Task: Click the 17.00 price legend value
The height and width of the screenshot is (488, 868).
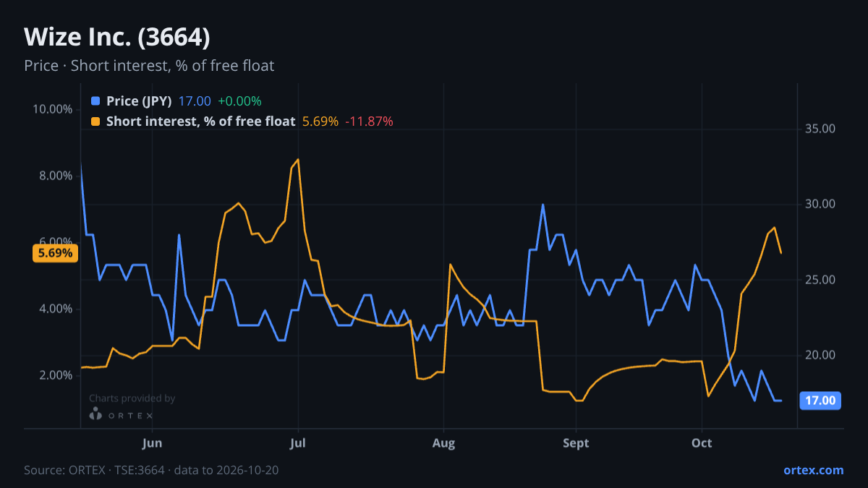Action: [x=195, y=101]
